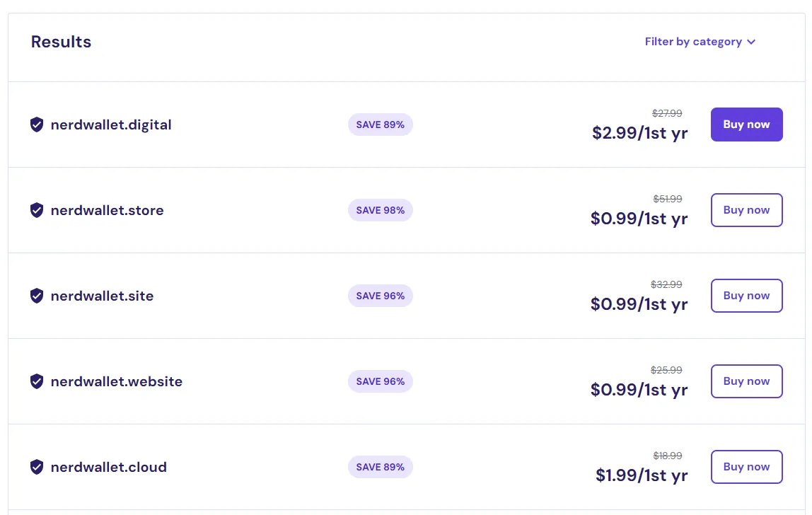The image size is (812, 515).
Task: Click the $1.99/1st yr price
Action: click(x=641, y=475)
